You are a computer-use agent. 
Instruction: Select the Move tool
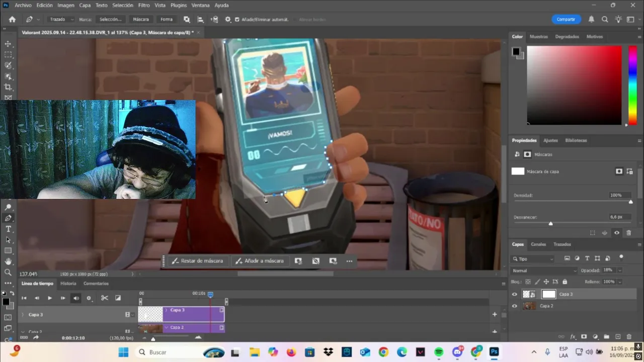point(8,44)
